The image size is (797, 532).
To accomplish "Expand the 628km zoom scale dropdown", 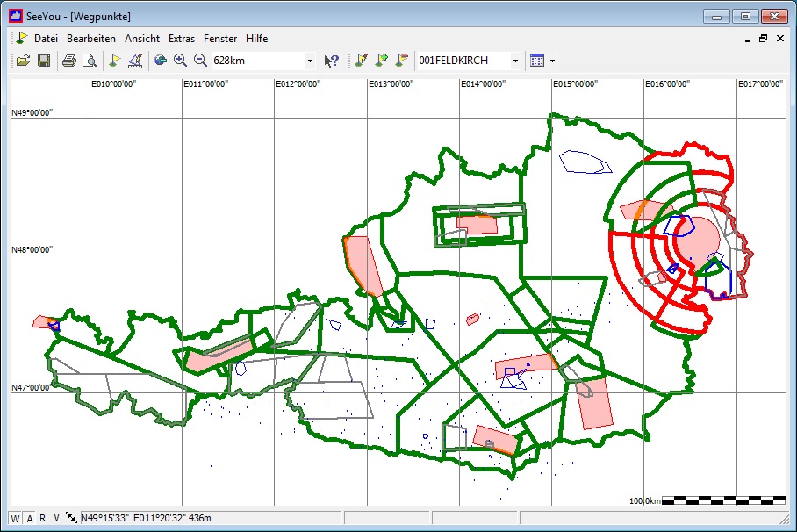I will click(x=310, y=61).
